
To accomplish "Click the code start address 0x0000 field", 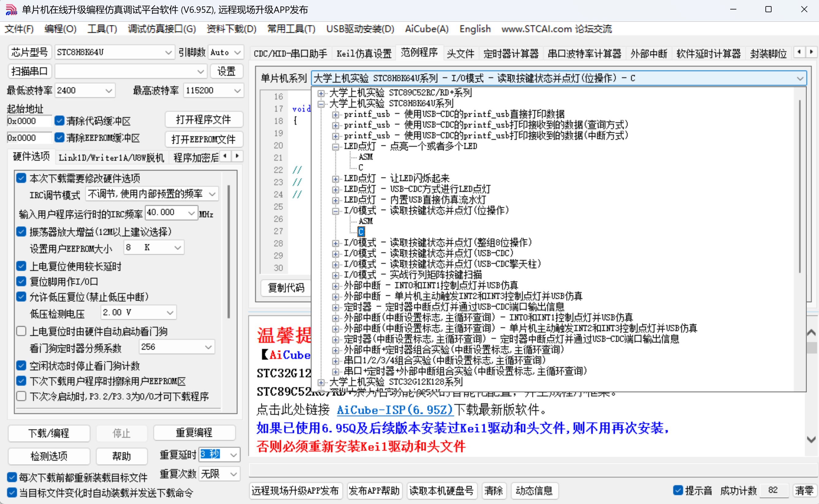I will [29, 121].
